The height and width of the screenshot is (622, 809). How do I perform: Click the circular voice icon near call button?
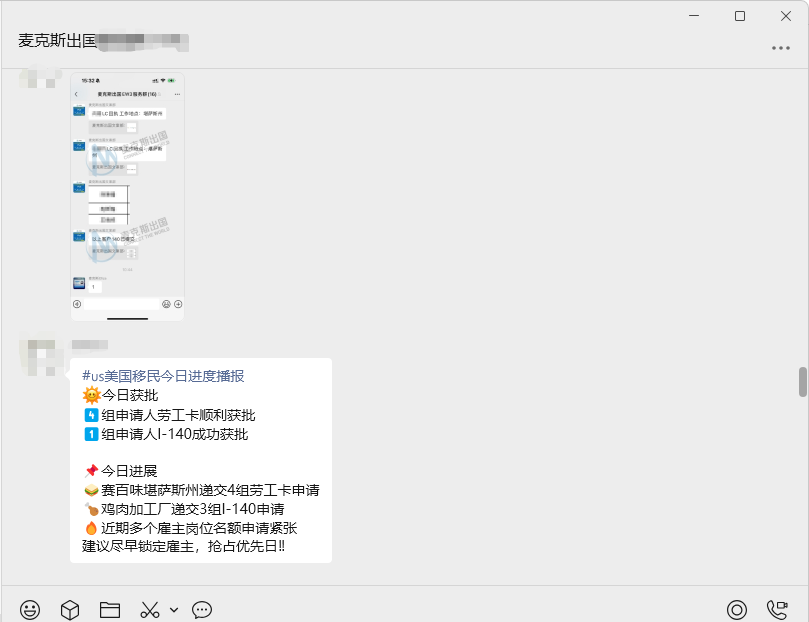coord(737,609)
